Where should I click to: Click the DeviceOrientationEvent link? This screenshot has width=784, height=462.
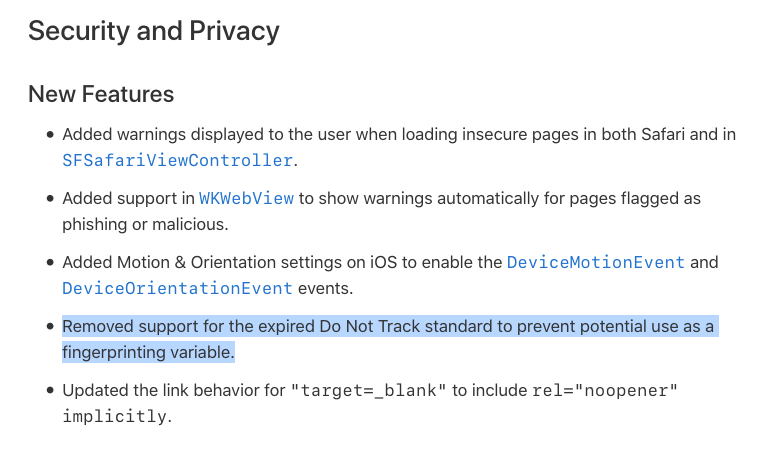(178, 288)
